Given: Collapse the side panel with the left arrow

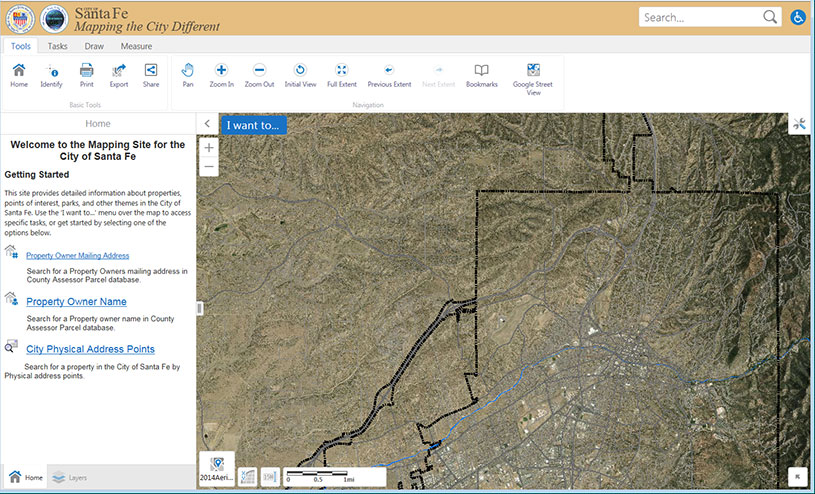Looking at the screenshot, I should (207, 124).
